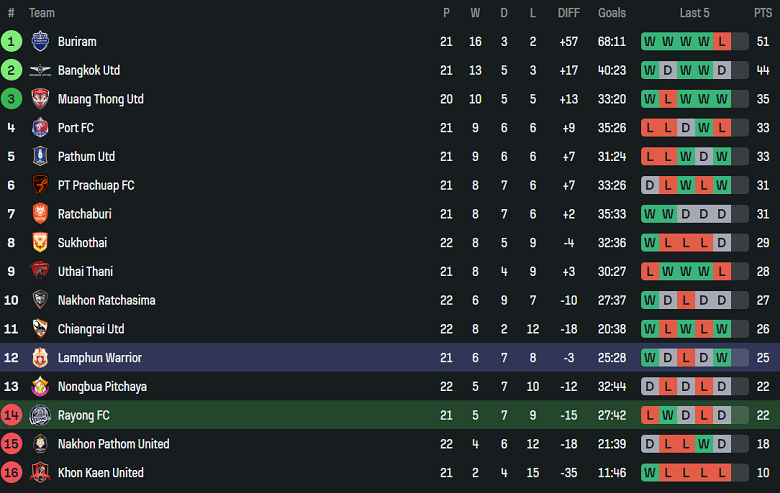Click the PT Prachuap FC logo
This screenshot has width=780, height=493.
[x=40, y=186]
